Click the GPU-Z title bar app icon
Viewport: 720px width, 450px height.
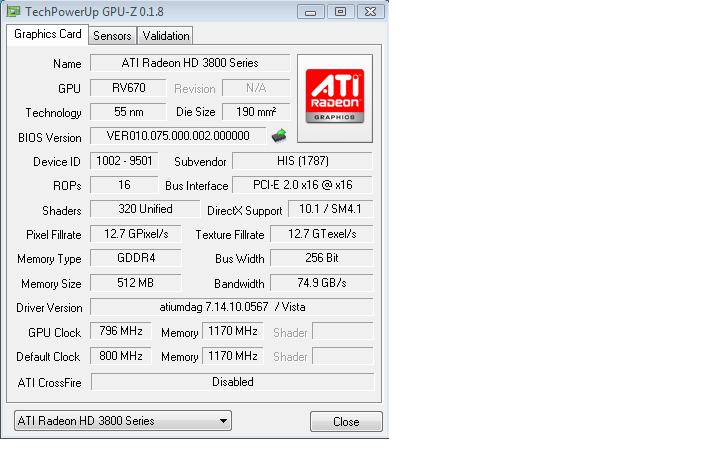(13, 11)
